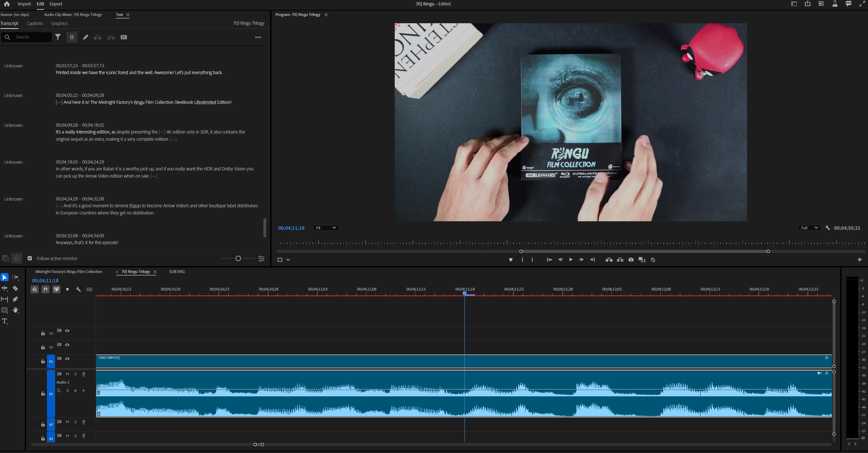
Task: Mute the Audio 1 track
Action: [67, 374]
